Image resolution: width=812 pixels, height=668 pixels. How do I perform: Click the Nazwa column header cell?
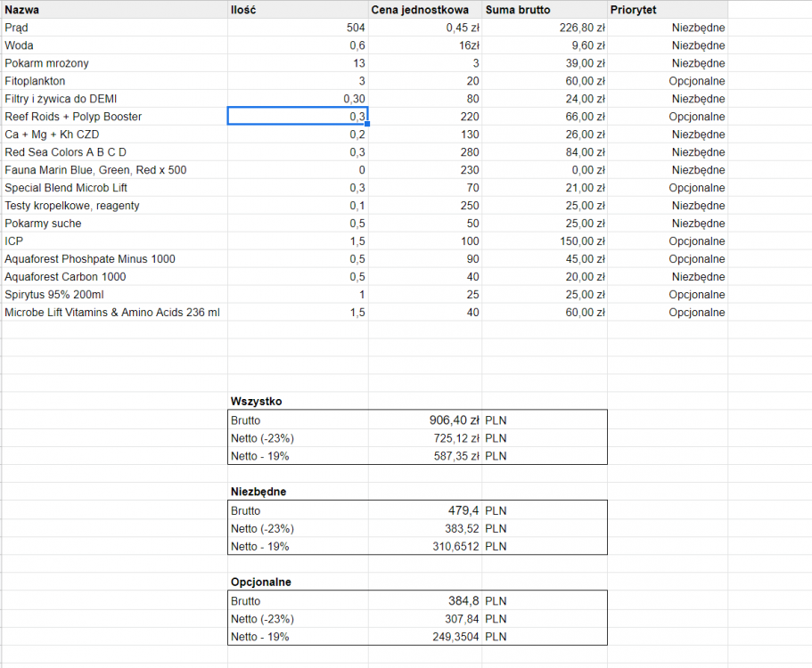point(114,10)
